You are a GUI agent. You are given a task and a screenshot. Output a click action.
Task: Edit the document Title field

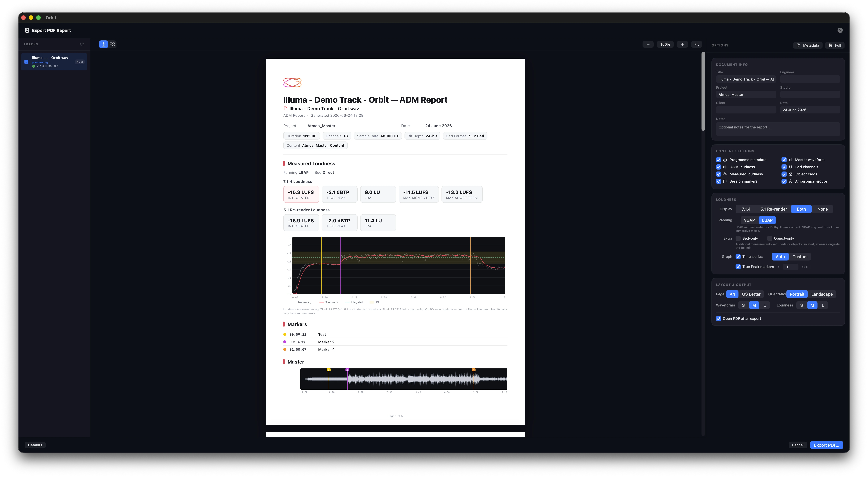click(x=746, y=79)
